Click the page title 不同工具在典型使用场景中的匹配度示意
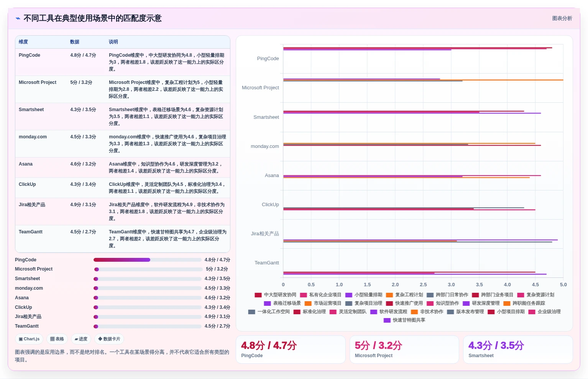 tap(93, 18)
